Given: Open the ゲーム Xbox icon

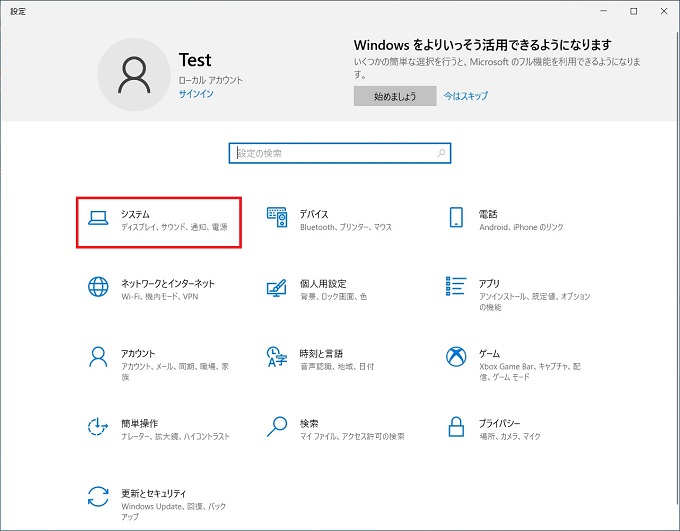Looking at the screenshot, I should pos(456,357).
